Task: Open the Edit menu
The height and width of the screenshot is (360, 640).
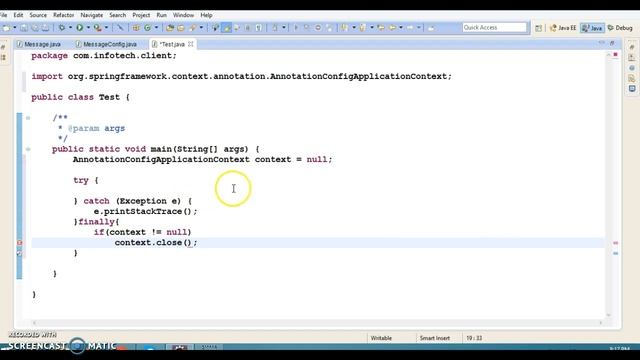Action: 18,15
